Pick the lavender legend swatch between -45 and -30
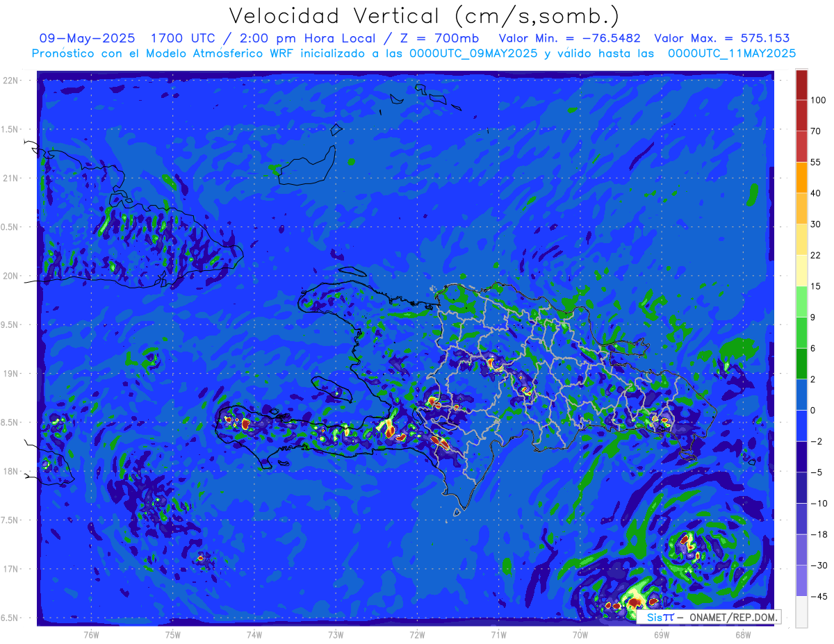This screenshot has width=834, height=644. (x=801, y=580)
